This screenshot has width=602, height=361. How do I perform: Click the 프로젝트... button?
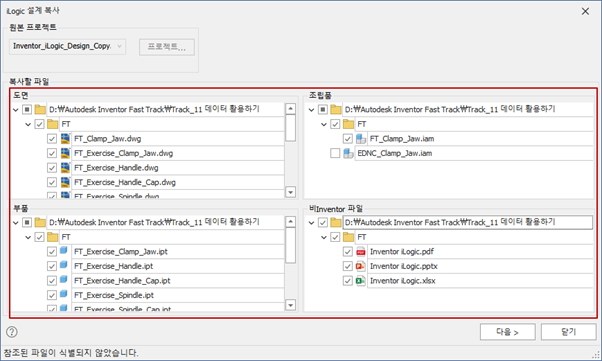(167, 47)
